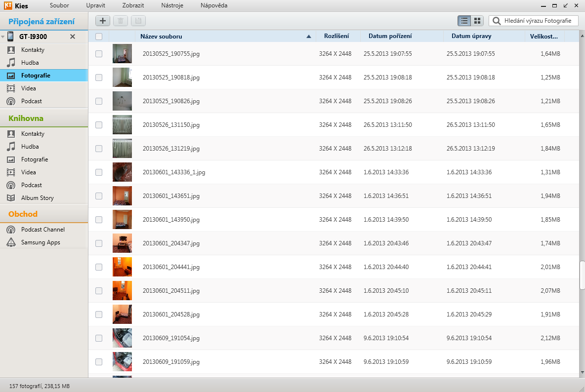Click the vertical scrollbar handle
The height and width of the screenshot is (392, 585).
(x=582, y=275)
